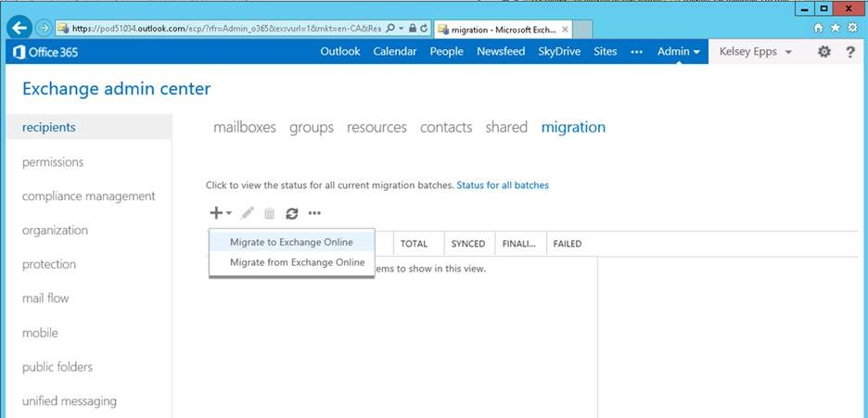
Task: Sort by FAILED column header
Action: tap(568, 243)
